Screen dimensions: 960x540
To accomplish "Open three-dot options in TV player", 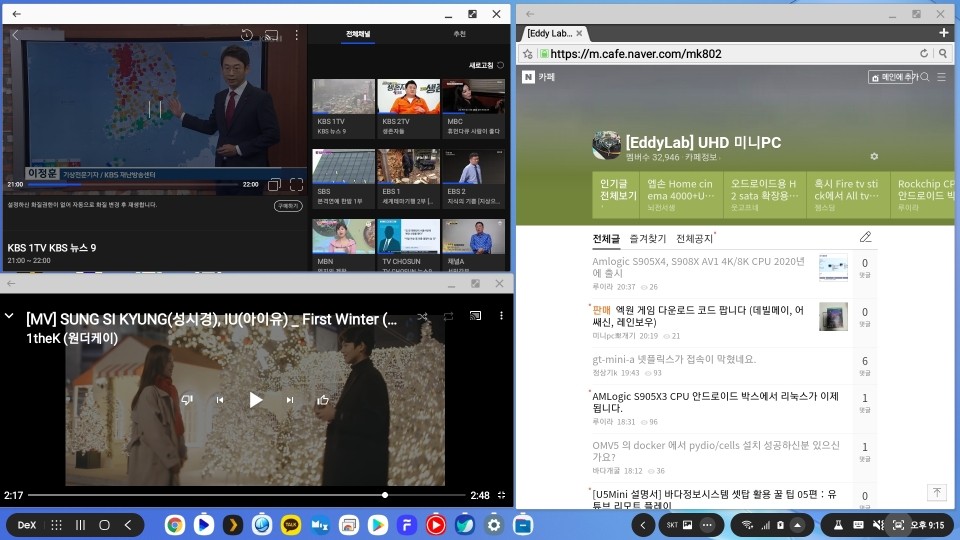I will [x=297, y=36].
